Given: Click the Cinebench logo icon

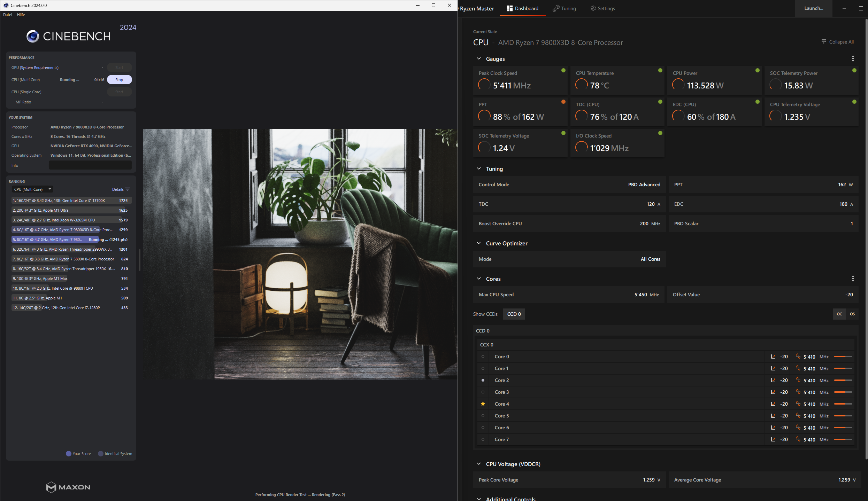Looking at the screenshot, I should 33,36.
